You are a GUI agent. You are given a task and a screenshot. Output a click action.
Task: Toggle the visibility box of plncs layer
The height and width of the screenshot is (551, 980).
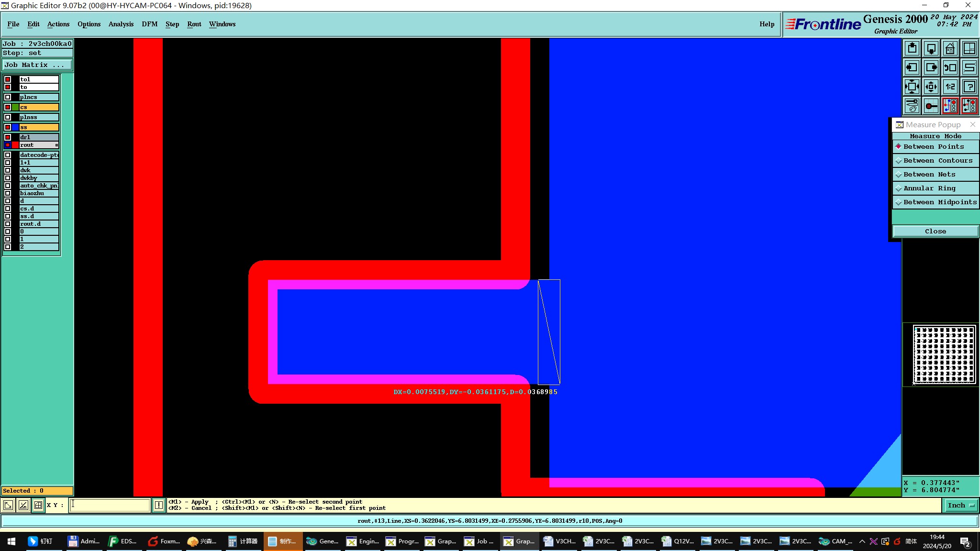(8, 97)
